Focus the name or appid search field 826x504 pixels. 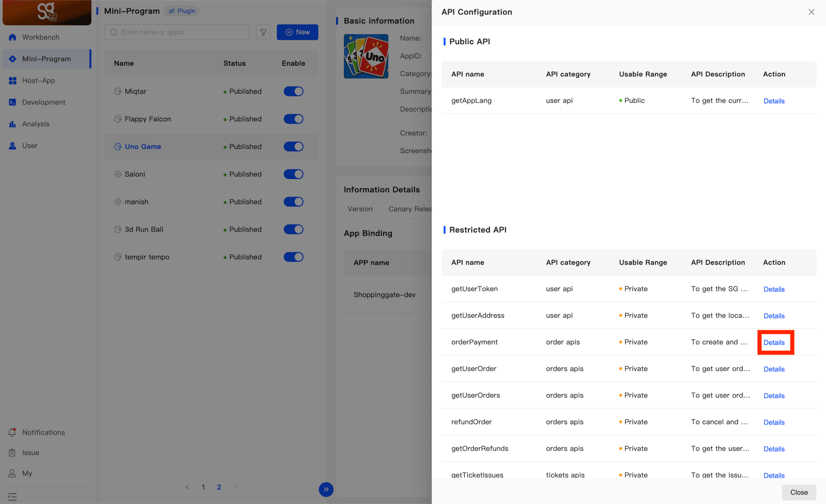177,32
